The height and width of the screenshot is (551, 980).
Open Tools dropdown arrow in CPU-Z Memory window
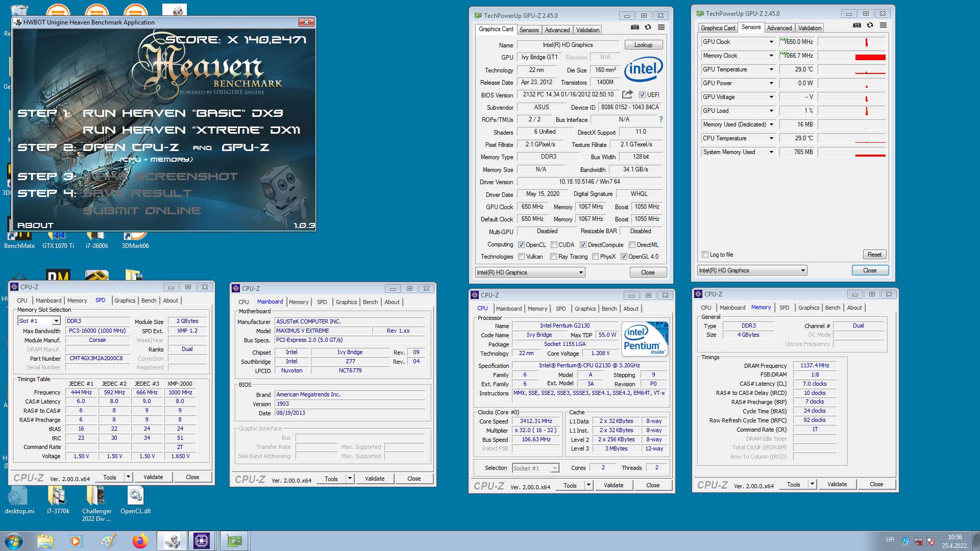812,484
